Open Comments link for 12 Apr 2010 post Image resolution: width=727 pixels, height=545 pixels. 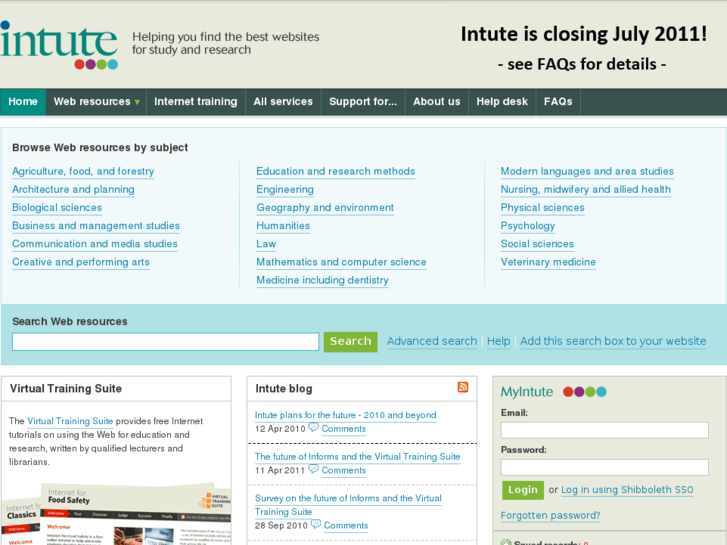click(344, 429)
